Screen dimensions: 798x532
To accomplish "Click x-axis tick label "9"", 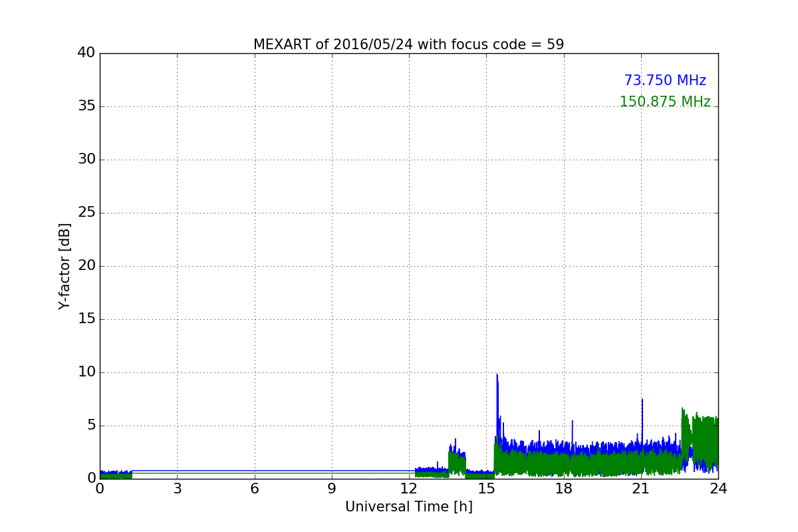I will point(332,489).
